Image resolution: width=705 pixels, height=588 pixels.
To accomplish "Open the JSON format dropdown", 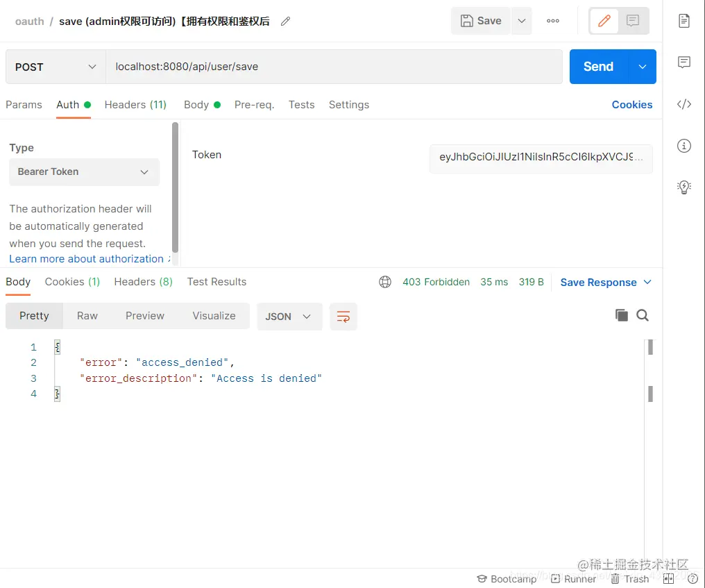I will (x=289, y=317).
